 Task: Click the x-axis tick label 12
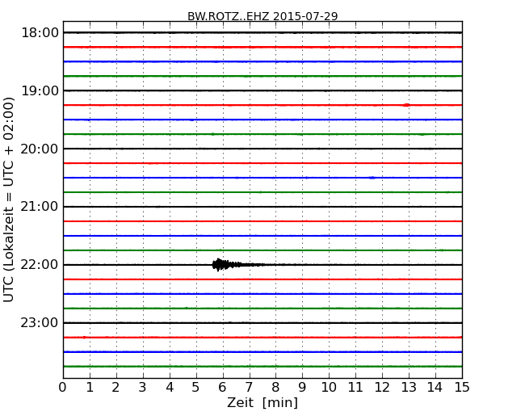coord(382,388)
